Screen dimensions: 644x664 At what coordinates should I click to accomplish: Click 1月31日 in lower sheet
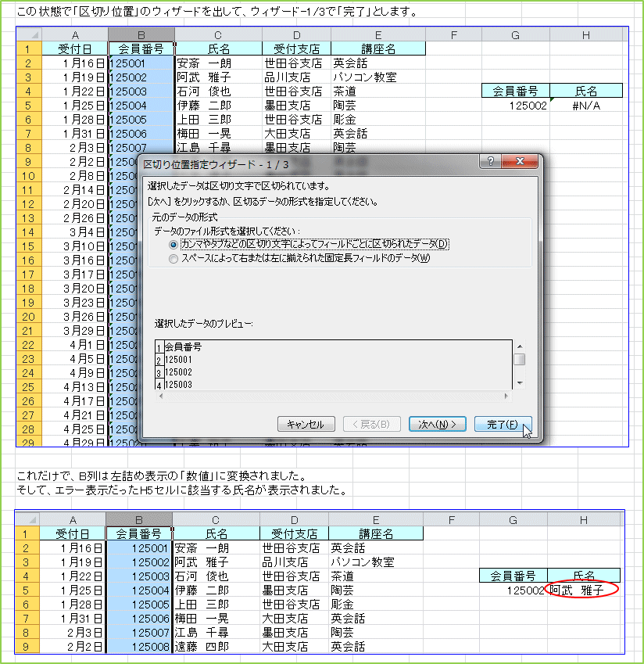coord(73,619)
